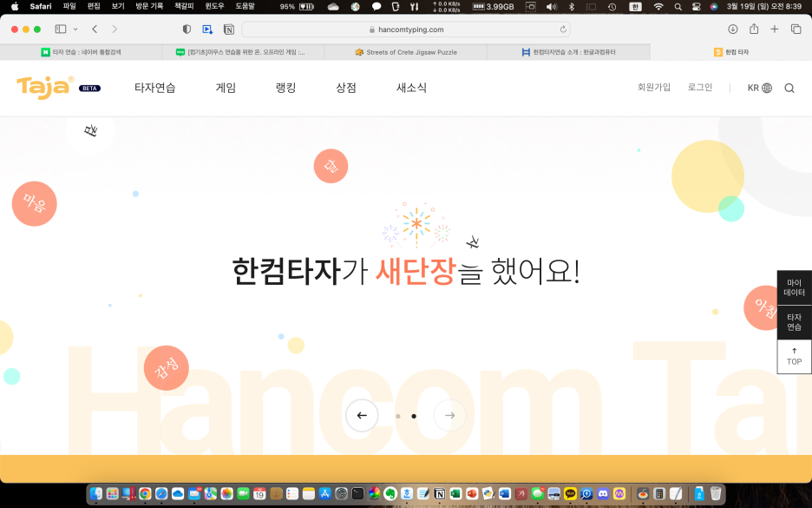This screenshot has width=812, height=508.
Task: Open the 보기 menu
Action: (x=118, y=6)
